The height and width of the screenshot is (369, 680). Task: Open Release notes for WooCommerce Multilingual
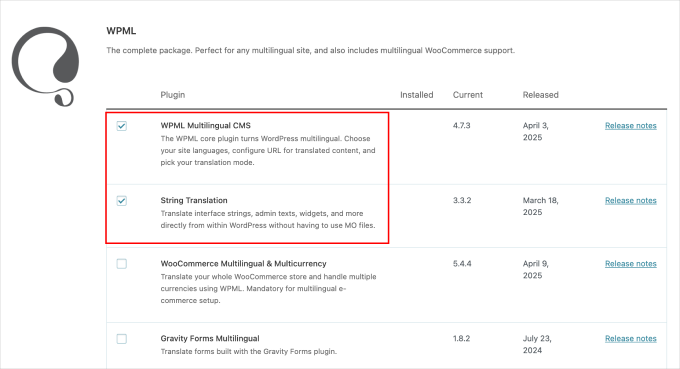tap(631, 264)
